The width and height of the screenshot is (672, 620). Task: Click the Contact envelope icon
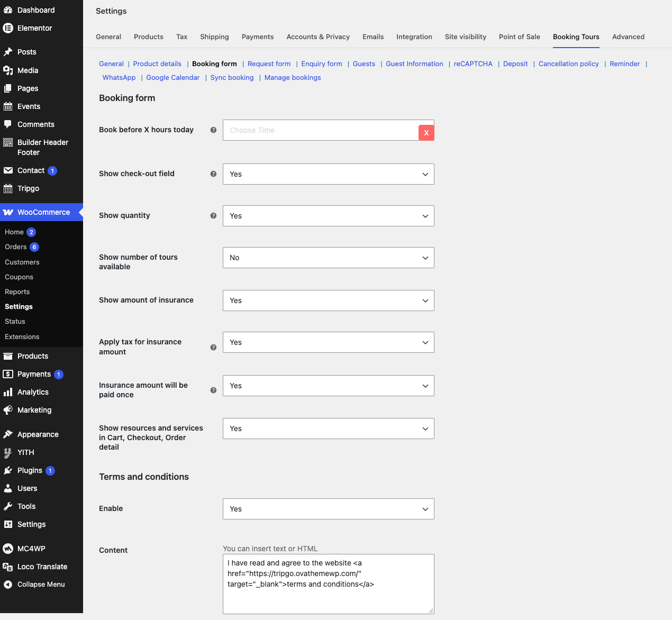[x=8, y=170]
